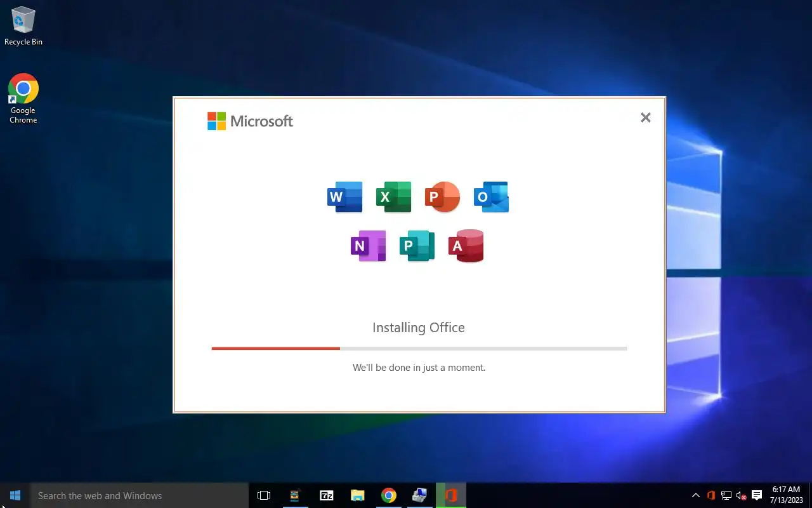Click the striped app icon next to Task View
812x508 pixels.
pos(295,495)
